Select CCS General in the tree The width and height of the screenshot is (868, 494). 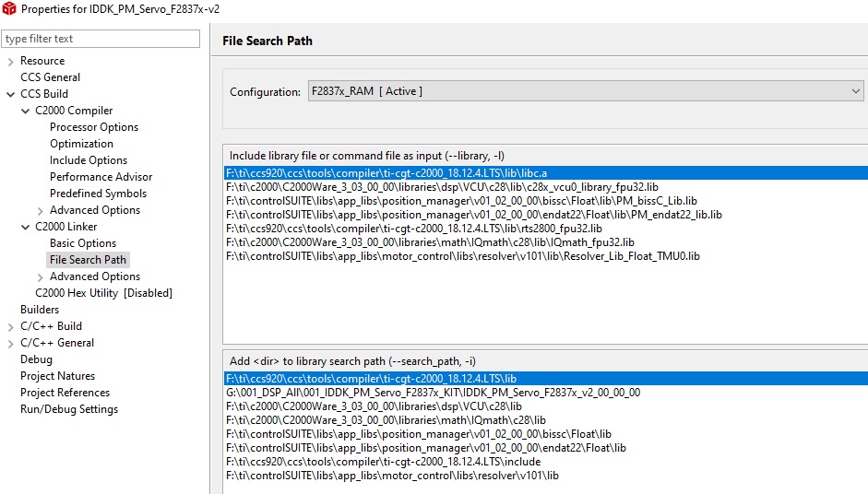51,77
